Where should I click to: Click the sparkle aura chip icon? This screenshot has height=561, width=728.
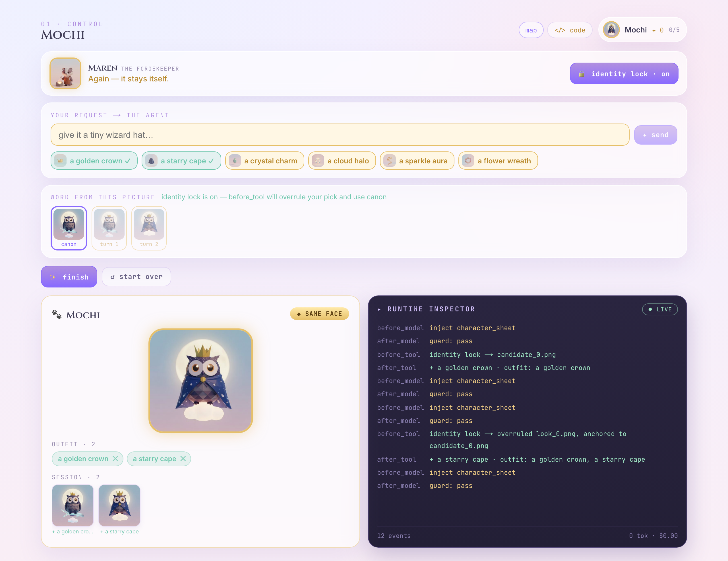389,161
